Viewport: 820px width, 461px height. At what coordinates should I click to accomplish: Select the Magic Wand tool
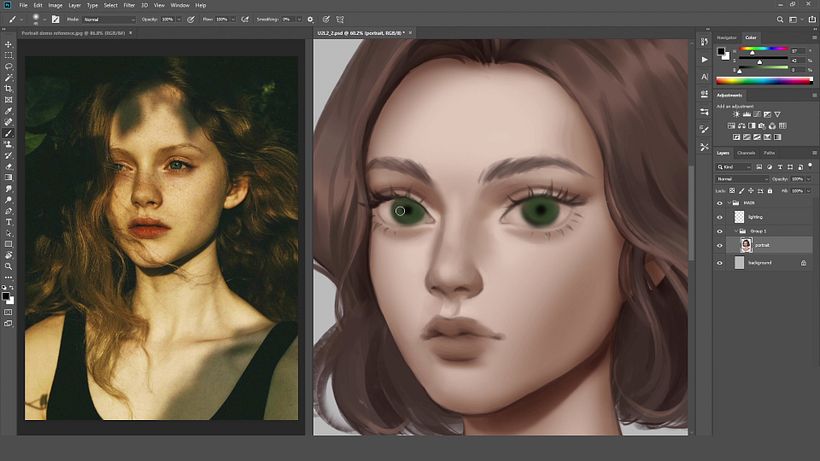click(8, 78)
